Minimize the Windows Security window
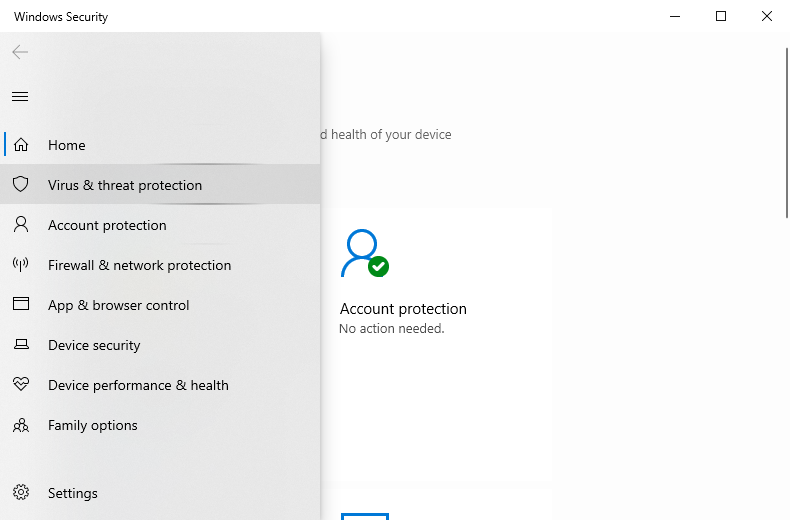The width and height of the screenshot is (790, 520). (675, 16)
